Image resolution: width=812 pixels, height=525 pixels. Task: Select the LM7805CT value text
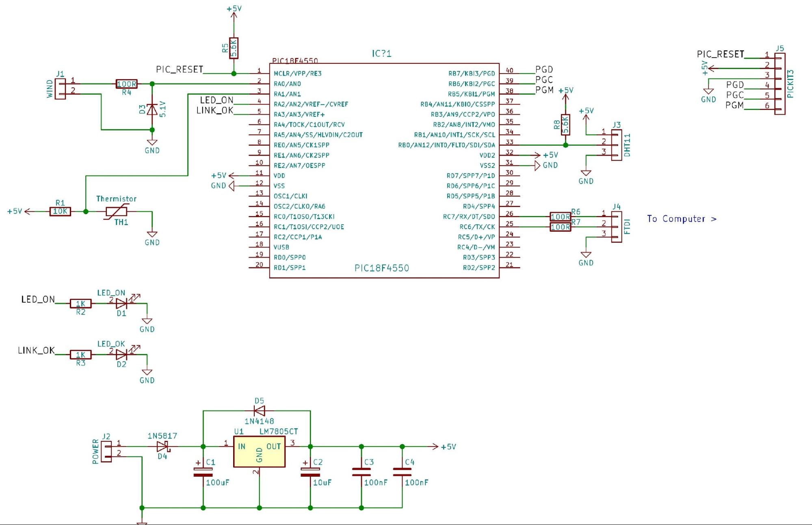click(279, 431)
